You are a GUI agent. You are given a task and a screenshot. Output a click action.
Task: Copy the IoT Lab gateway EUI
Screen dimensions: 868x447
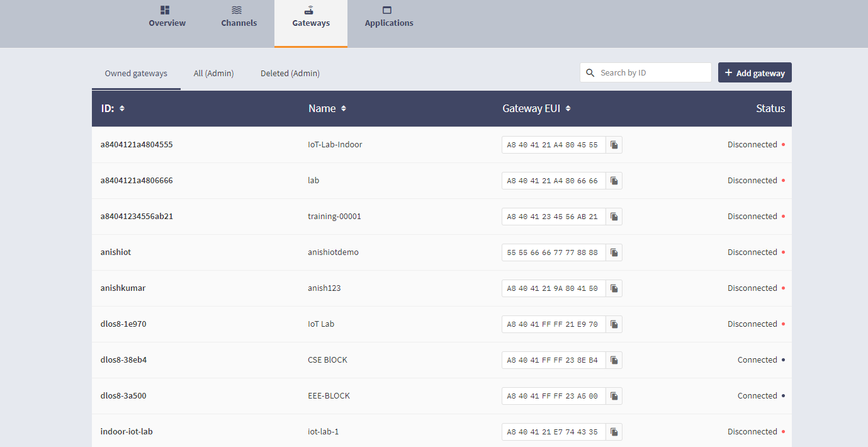click(x=614, y=324)
